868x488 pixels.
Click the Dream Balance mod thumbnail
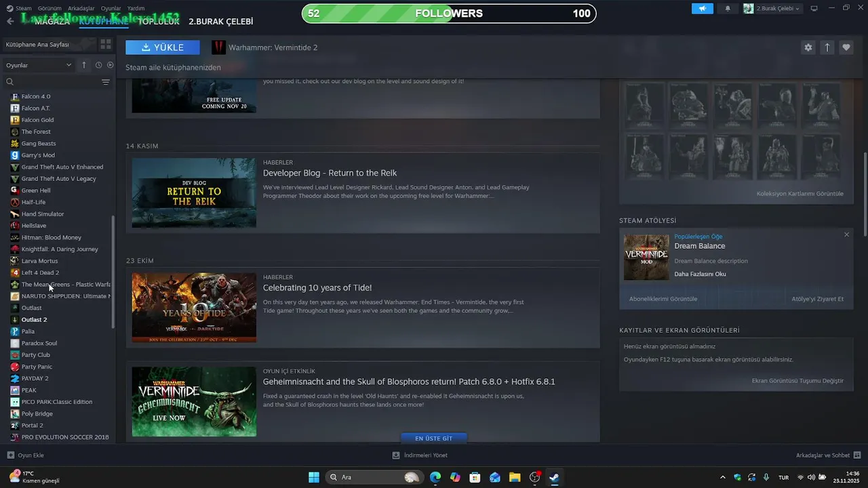pyautogui.click(x=646, y=257)
